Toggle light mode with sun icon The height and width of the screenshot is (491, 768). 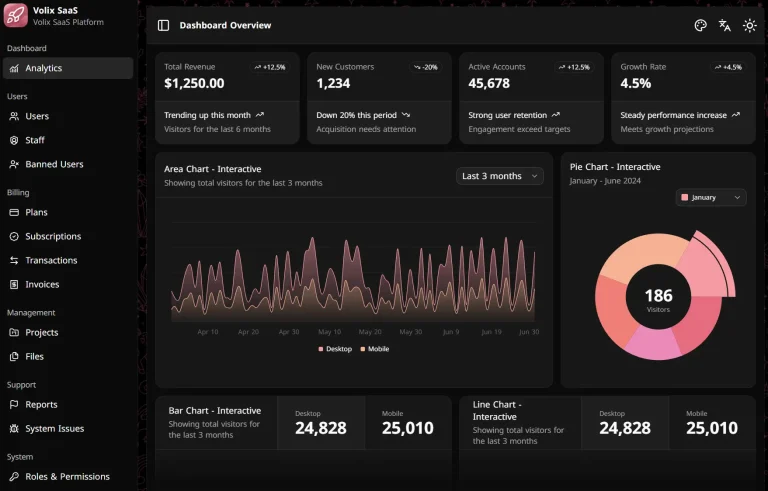[749, 25]
